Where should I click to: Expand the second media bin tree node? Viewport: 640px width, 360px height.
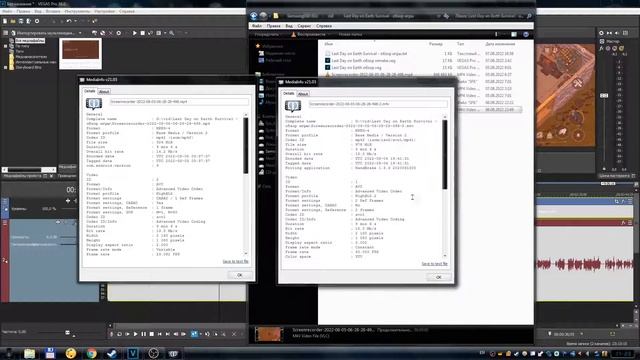click(x=6, y=46)
